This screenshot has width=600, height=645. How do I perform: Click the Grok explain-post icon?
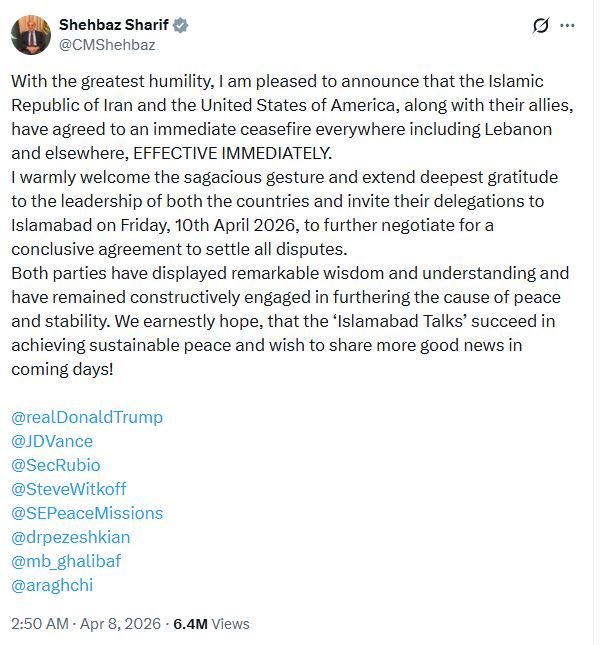click(541, 25)
